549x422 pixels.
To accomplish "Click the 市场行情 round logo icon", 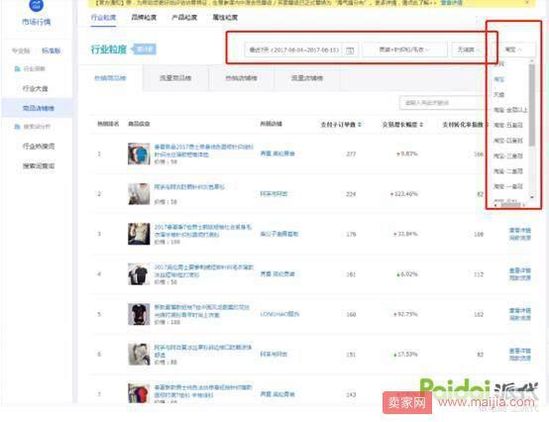I will (x=36, y=5).
